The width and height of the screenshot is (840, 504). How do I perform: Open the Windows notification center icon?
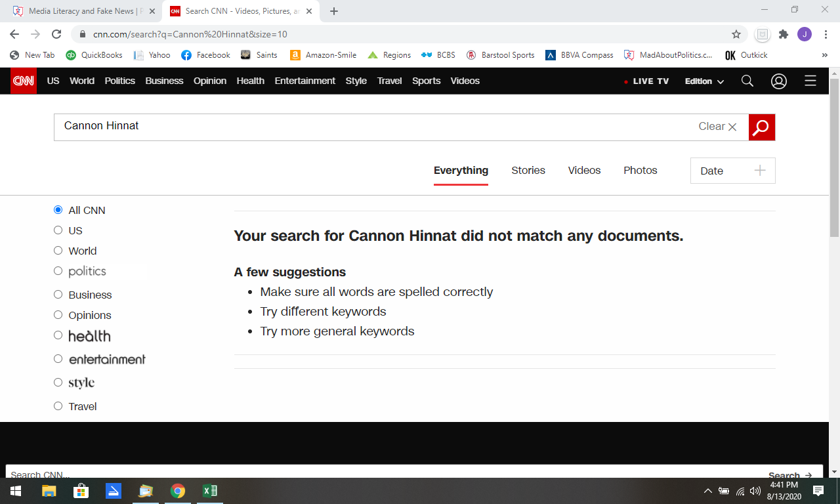coord(818,491)
